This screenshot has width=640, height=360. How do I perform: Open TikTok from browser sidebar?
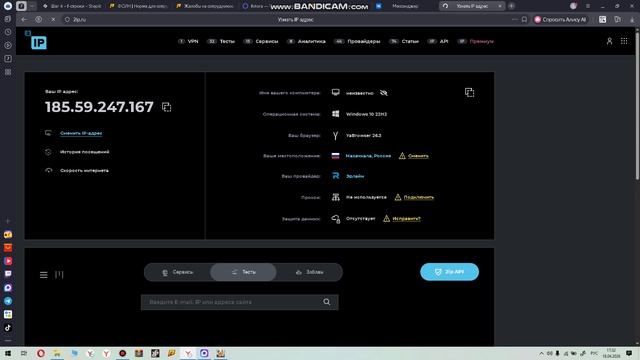click(x=8, y=328)
